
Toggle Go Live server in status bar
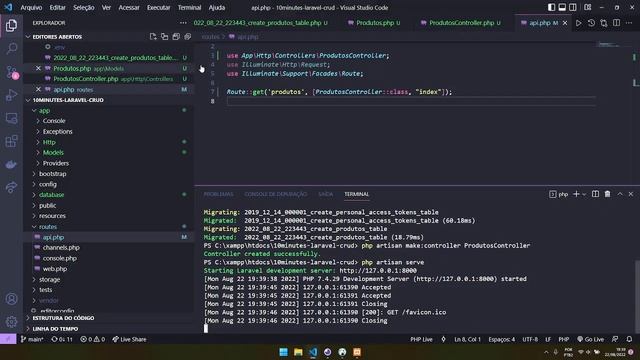[590, 339]
